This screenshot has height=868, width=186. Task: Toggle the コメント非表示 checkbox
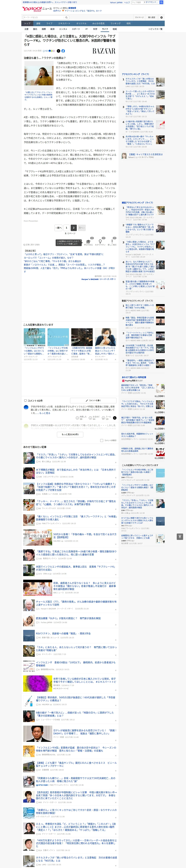pyautogui.click(x=102, y=440)
